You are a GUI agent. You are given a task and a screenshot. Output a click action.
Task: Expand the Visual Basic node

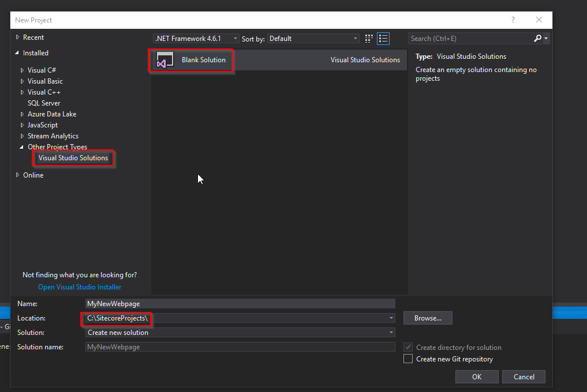point(22,81)
